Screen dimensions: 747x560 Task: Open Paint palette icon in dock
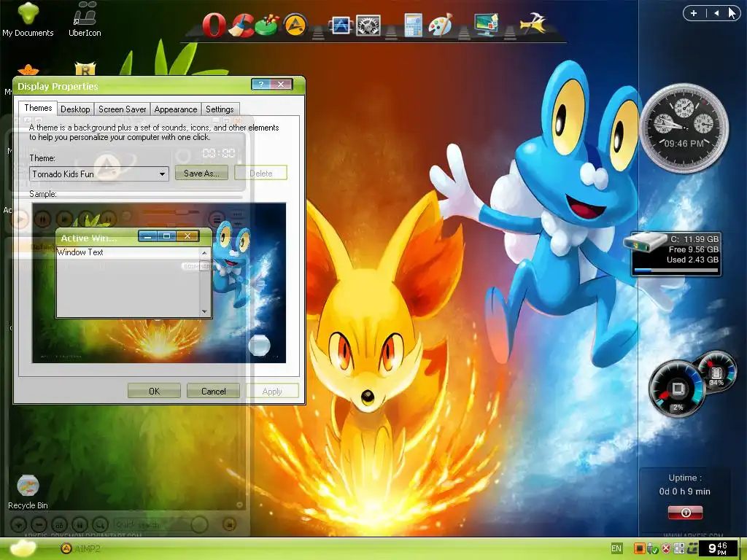(x=440, y=25)
